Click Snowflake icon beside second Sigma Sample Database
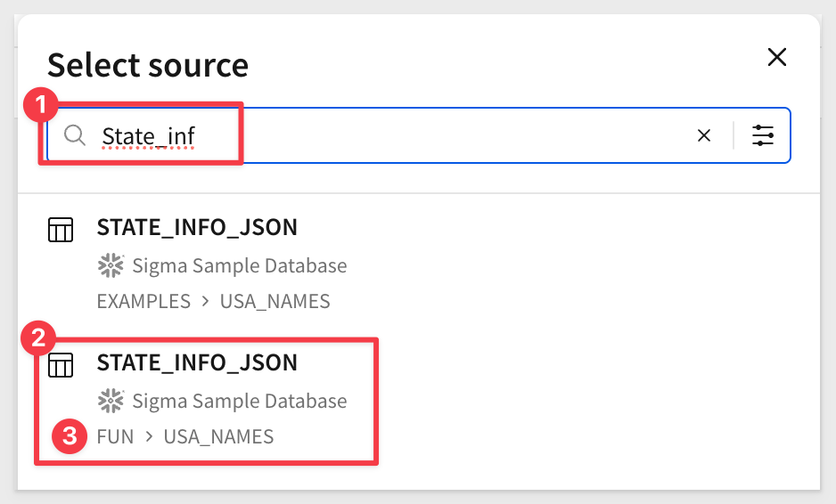836x504 pixels. [111, 401]
